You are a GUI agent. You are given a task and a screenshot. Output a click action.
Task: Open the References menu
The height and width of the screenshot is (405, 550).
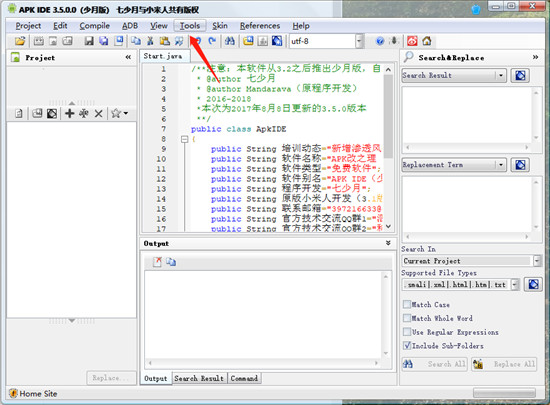[260, 26]
